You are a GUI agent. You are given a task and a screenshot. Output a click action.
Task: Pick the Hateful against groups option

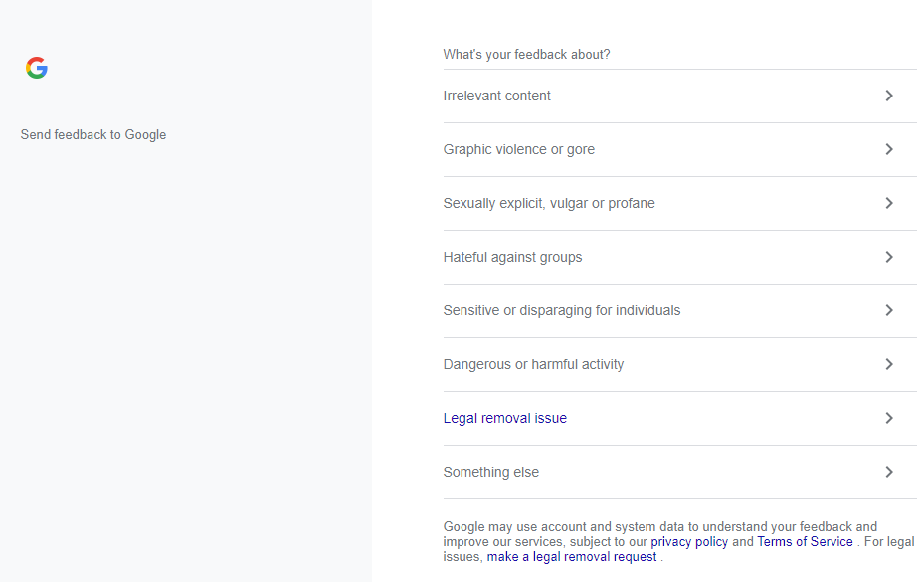[512, 257]
